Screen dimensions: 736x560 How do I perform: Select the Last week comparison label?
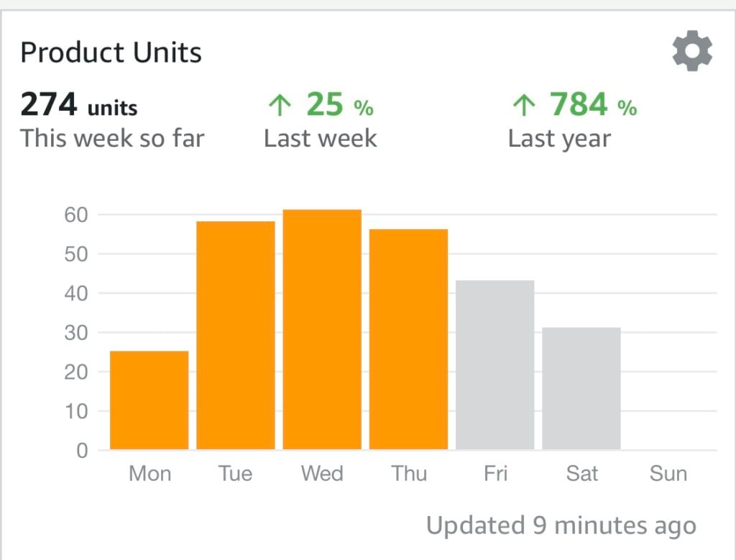pos(320,138)
